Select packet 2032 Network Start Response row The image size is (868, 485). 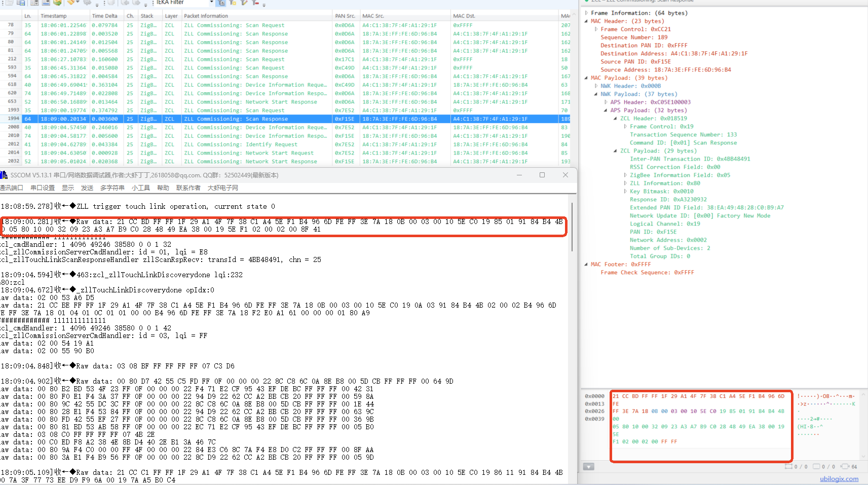(285, 162)
